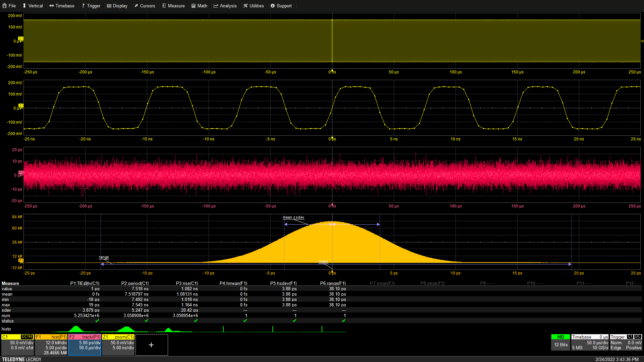Click the green HD 12 Bits indicator
The width and height of the screenshot is (644, 362).
[x=560, y=341]
